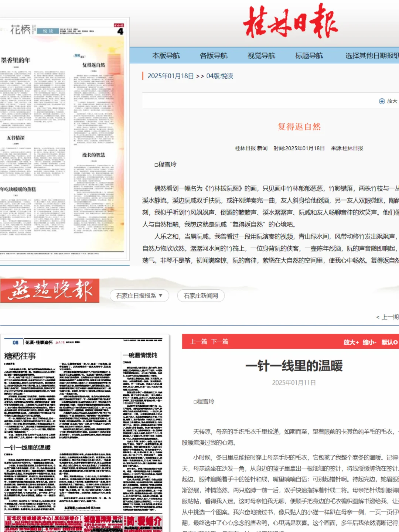
Task: Open 一碗温情馄饨 on the Yanzhao page thumbnail
Action: coord(140,355)
